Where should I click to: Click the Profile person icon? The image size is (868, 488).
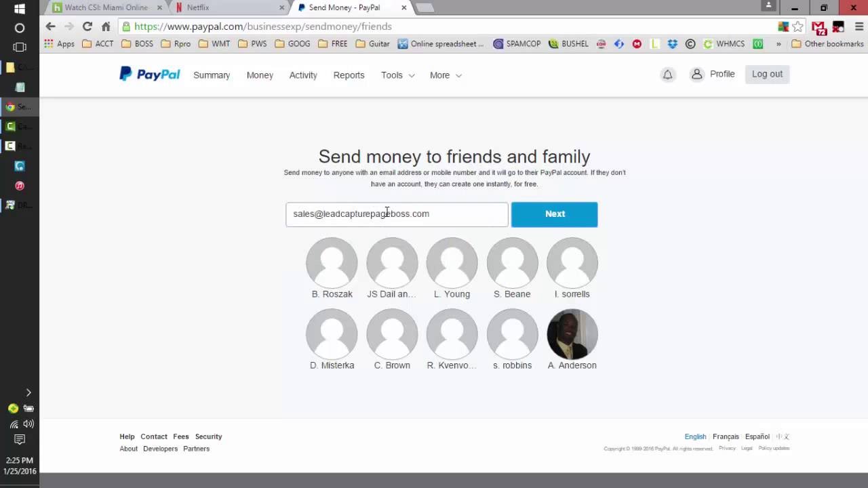coord(696,75)
